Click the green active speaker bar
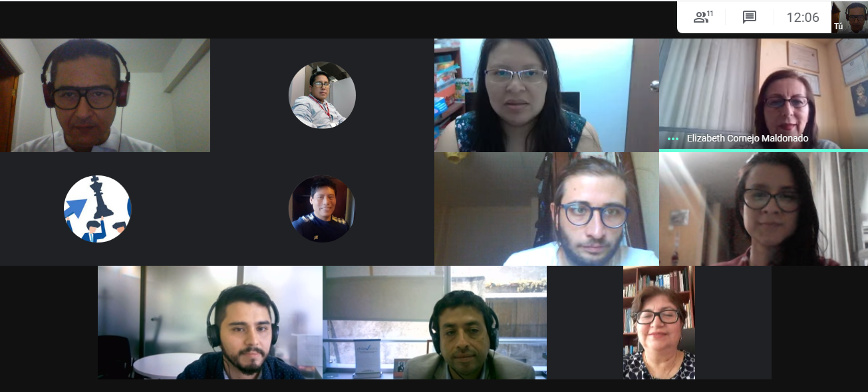868x392 pixels. [764, 150]
